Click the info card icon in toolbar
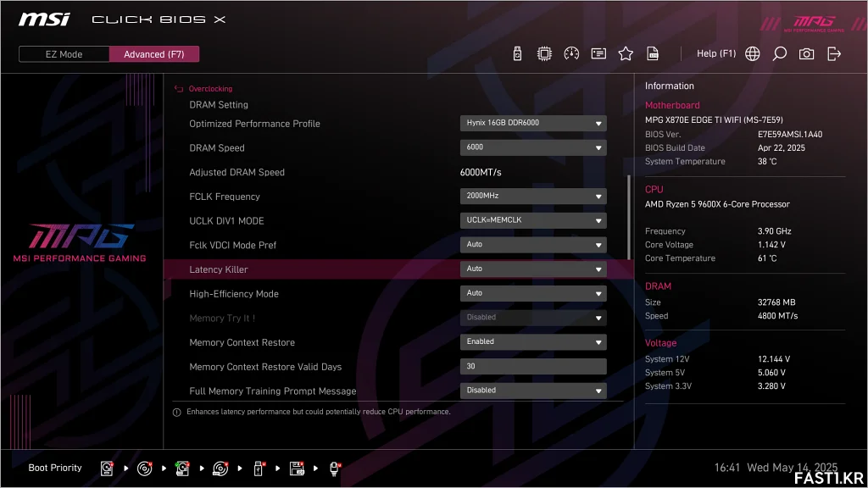This screenshot has width=868, height=488. 598,53
